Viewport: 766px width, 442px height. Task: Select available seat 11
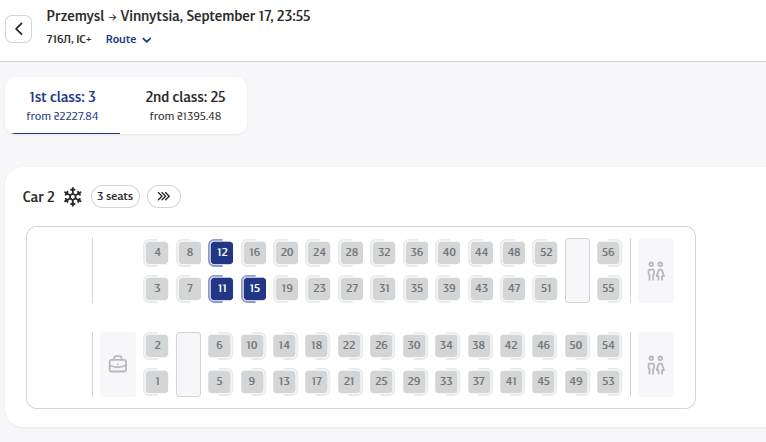[x=222, y=289]
